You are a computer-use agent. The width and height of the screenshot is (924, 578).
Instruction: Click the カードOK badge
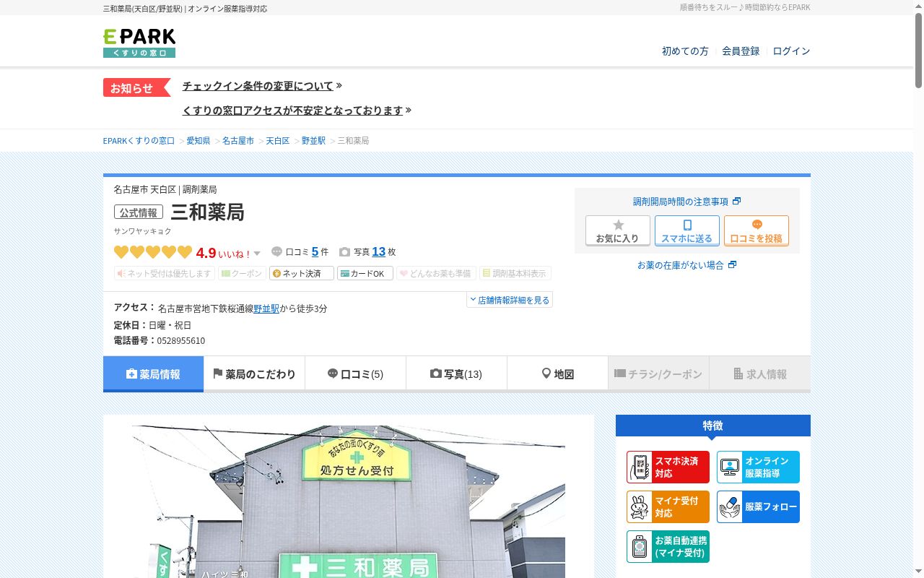pyautogui.click(x=365, y=274)
